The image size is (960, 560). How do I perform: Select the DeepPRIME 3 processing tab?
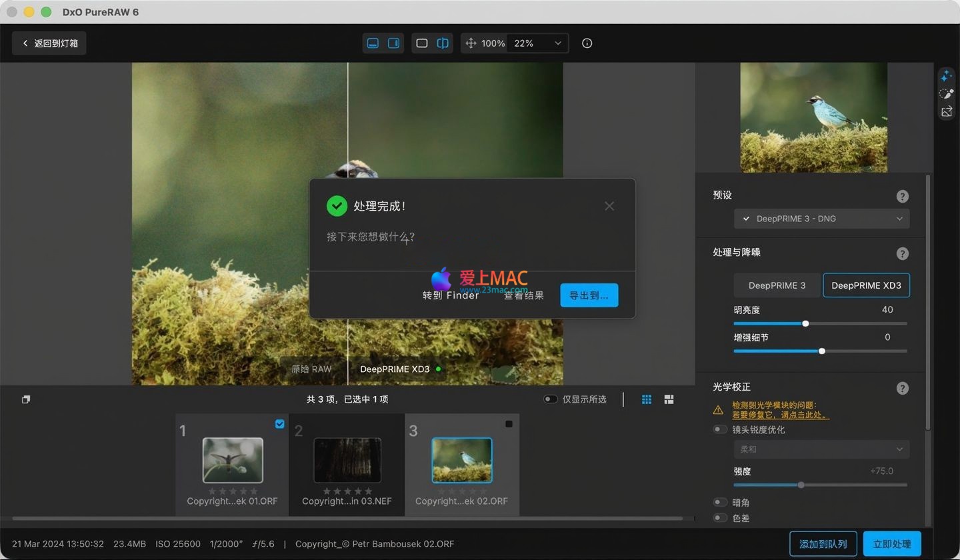point(777,285)
